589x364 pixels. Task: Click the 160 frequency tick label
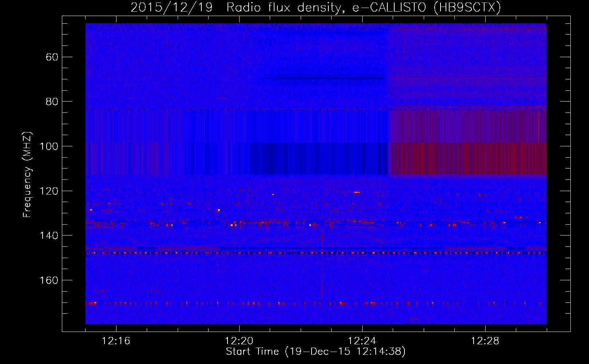[49, 280]
